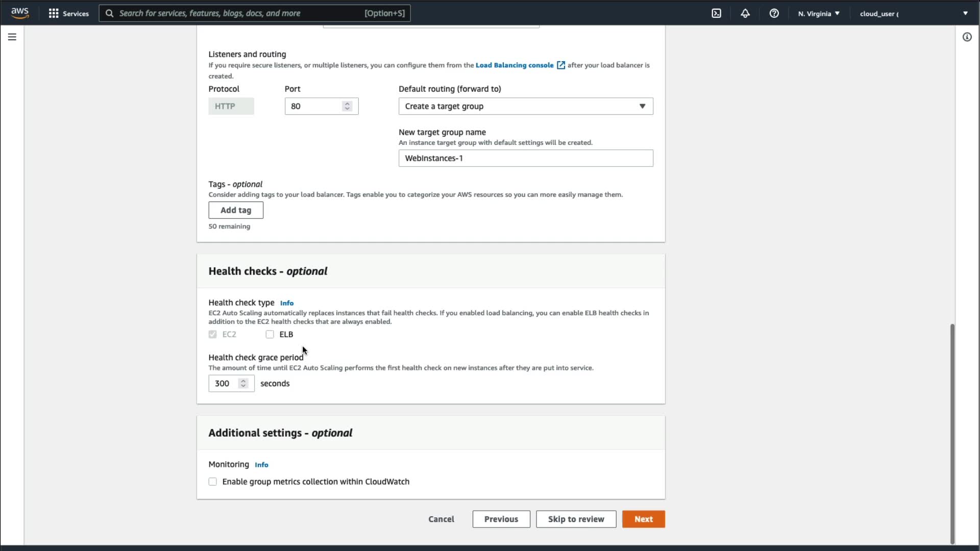Click the external link icon beside Load Balancing console
The height and width of the screenshot is (551, 980).
(x=560, y=65)
